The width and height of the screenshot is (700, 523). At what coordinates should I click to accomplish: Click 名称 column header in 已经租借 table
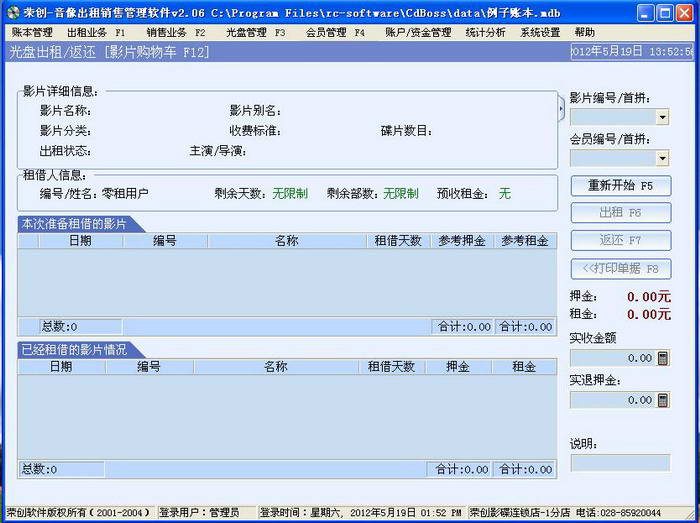point(276,367)
